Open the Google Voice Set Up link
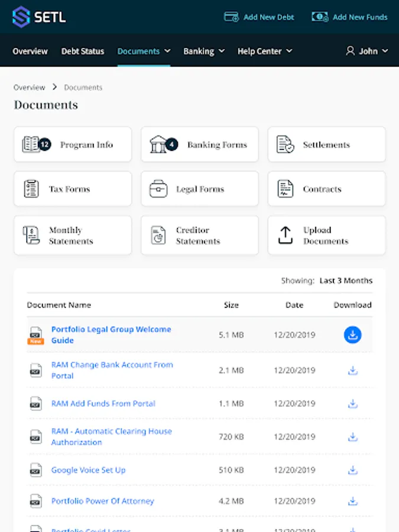The height and width of the screenshot is (532, 399). 88,471
